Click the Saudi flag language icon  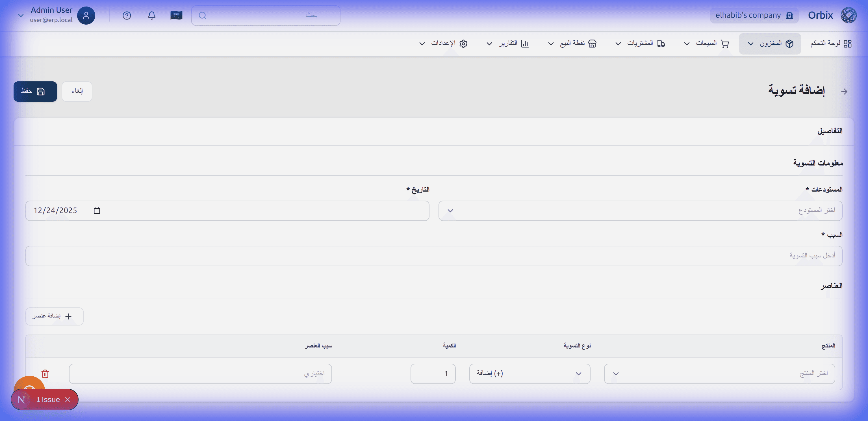pos(176,16)
